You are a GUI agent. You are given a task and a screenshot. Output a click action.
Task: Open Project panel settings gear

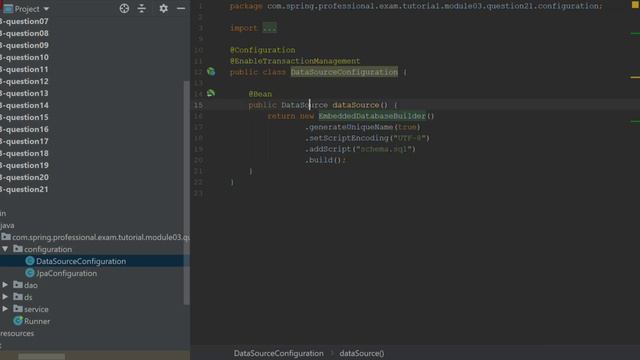(x=163, y=8)
